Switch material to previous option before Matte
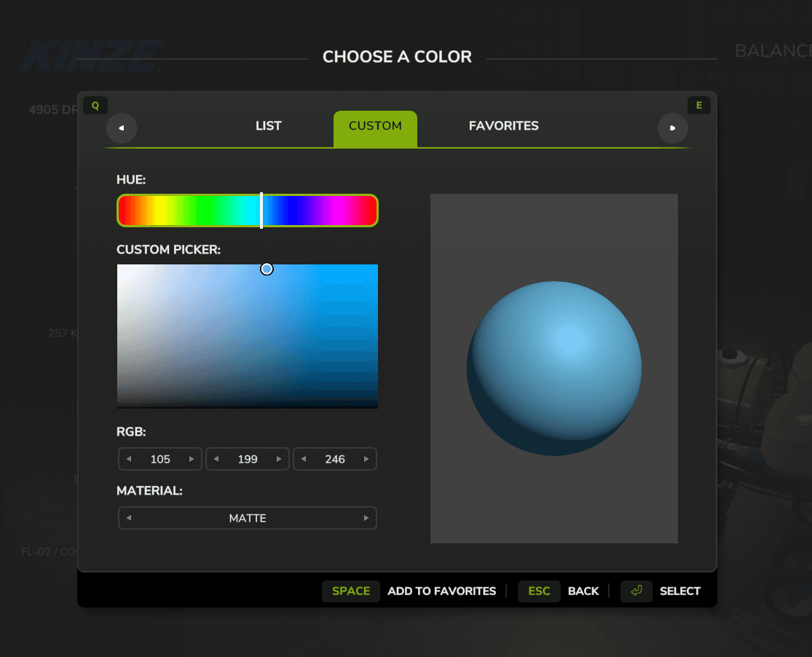Image resolution: width=812 pixels, height=657 pixels. [129, 518]
